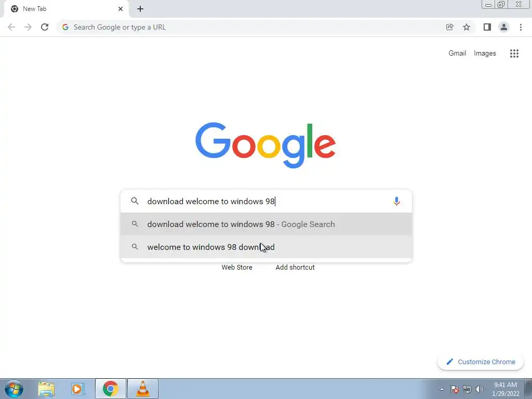532x399 pixels.
Task: Restore down the Chrome window
Action: [x=501, y=4]
